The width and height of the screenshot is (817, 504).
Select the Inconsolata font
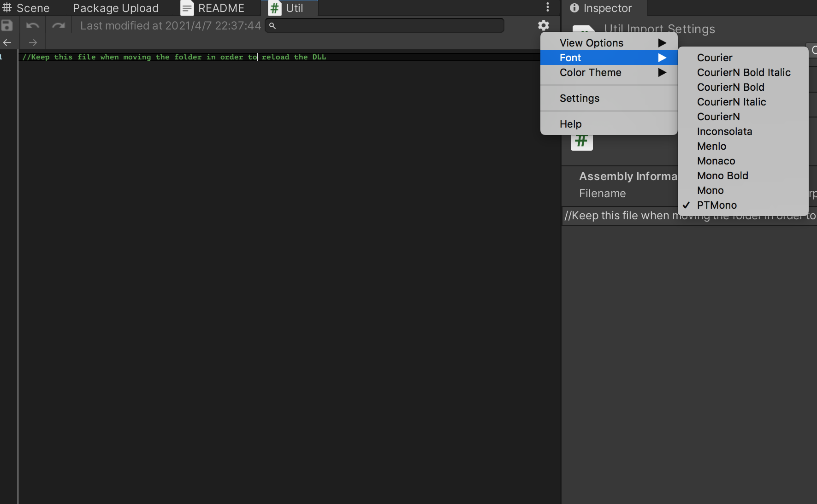pos(724,131)
